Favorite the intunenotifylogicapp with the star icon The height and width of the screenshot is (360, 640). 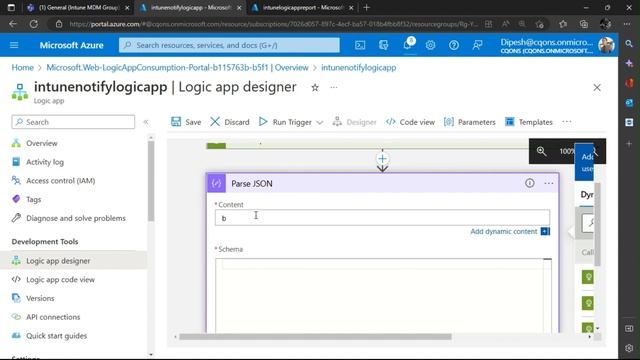[x=315, y=87]
